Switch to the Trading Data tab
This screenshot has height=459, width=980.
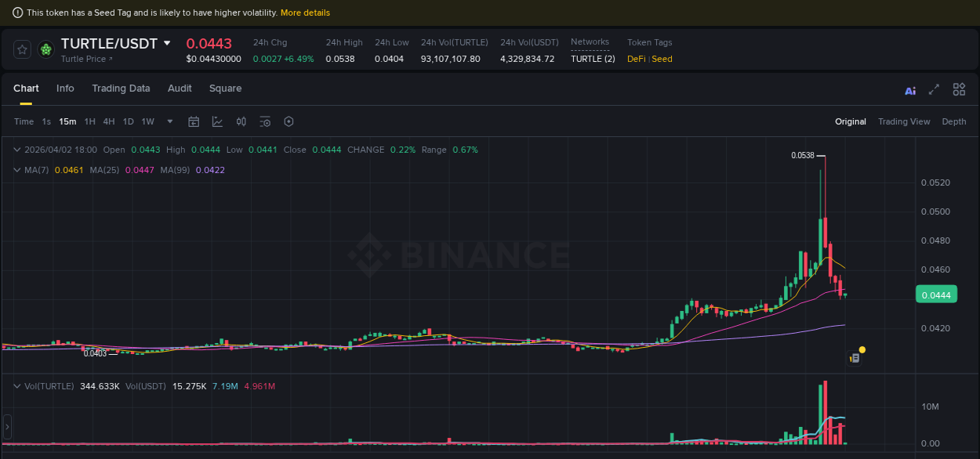[121, 89]
